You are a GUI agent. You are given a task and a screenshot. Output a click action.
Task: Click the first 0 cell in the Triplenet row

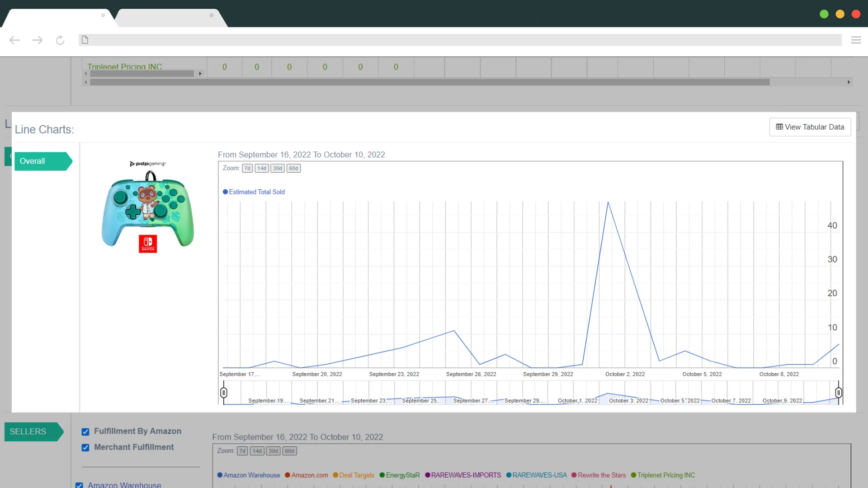coord(225,67)
